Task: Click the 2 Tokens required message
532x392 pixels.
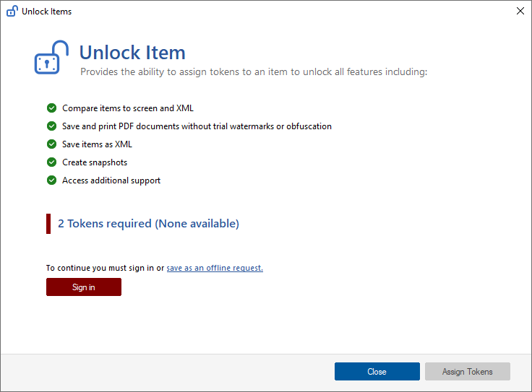Action: click(x=149, y=224)
